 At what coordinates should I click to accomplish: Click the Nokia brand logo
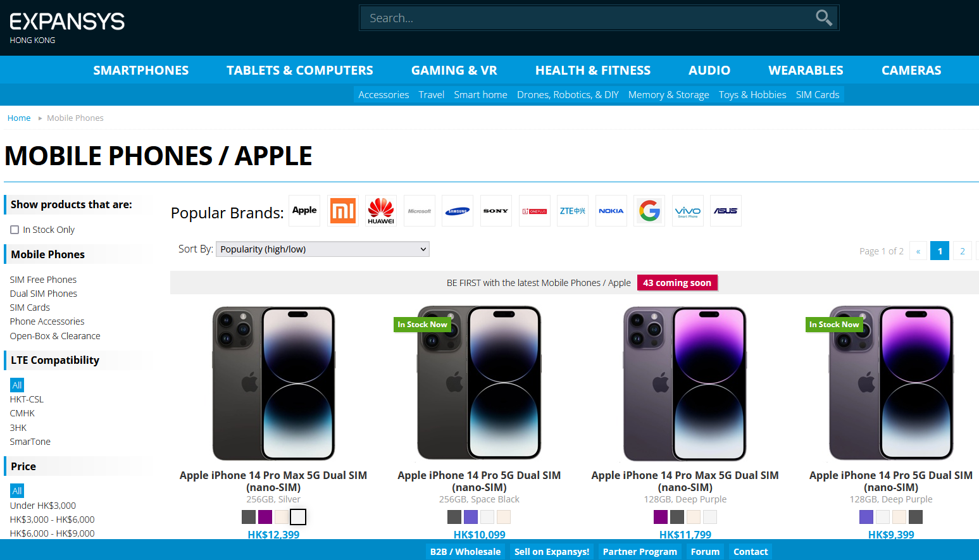point(611,211)
